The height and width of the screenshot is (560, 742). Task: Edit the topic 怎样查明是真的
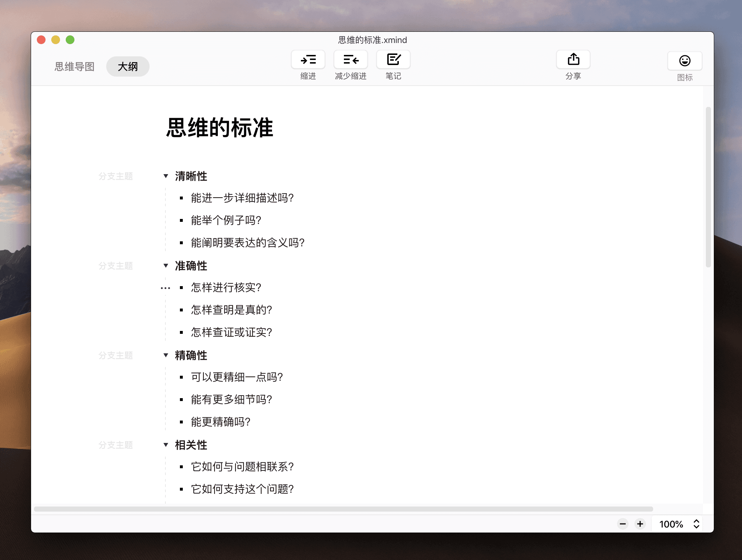(231, 310)
